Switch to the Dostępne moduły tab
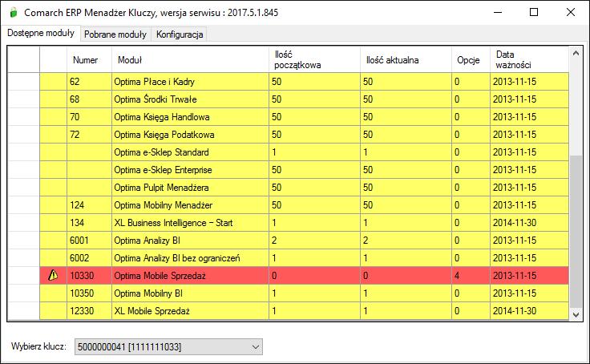This screenshot has height=364, width=590. coord(41,33)
